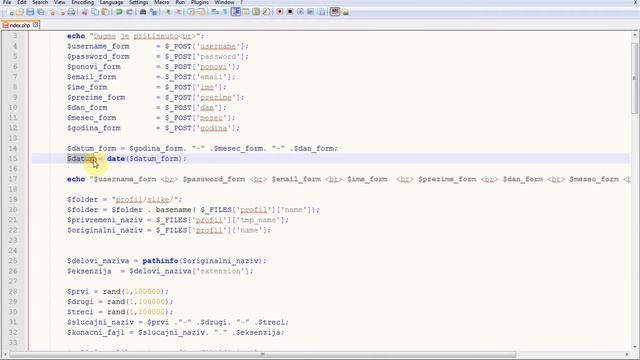The image size is (640, 360).
Task: Click the Zoom In toolbar icon
Action: click(x=168, y=12)
